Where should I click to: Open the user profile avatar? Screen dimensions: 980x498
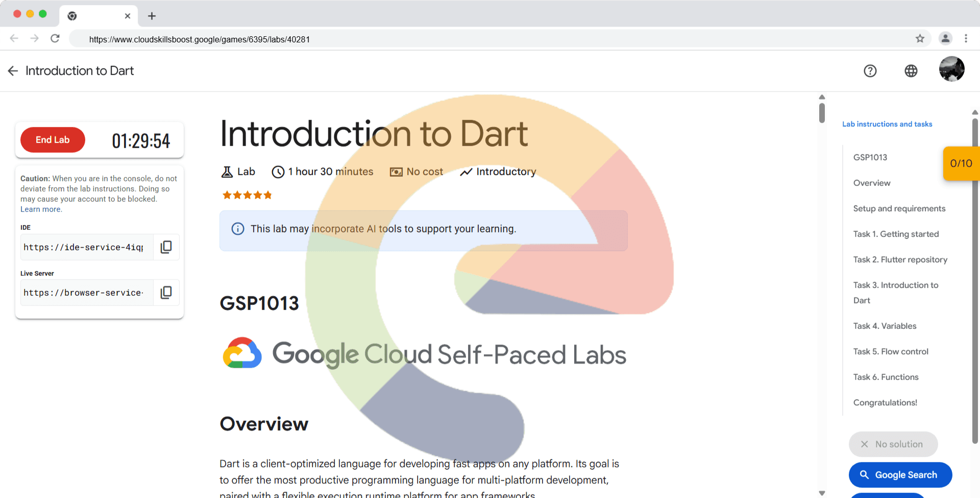coord(951,69)
